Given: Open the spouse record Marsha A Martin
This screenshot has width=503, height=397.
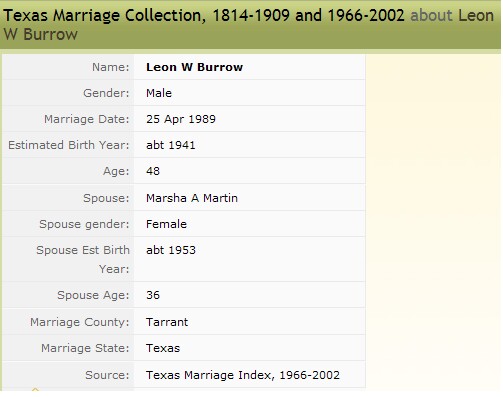Looking at the screenshot, I should pos(192,198).
